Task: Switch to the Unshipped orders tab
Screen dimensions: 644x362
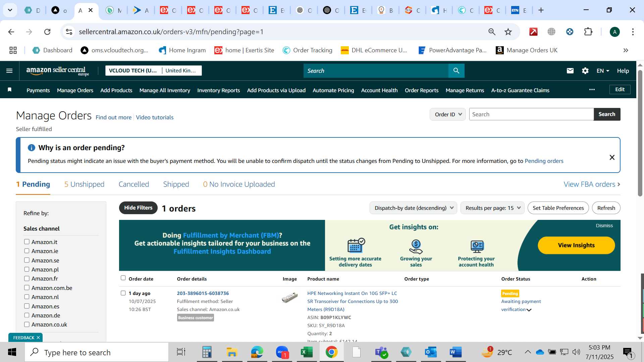Action: [x=84, y=184]
